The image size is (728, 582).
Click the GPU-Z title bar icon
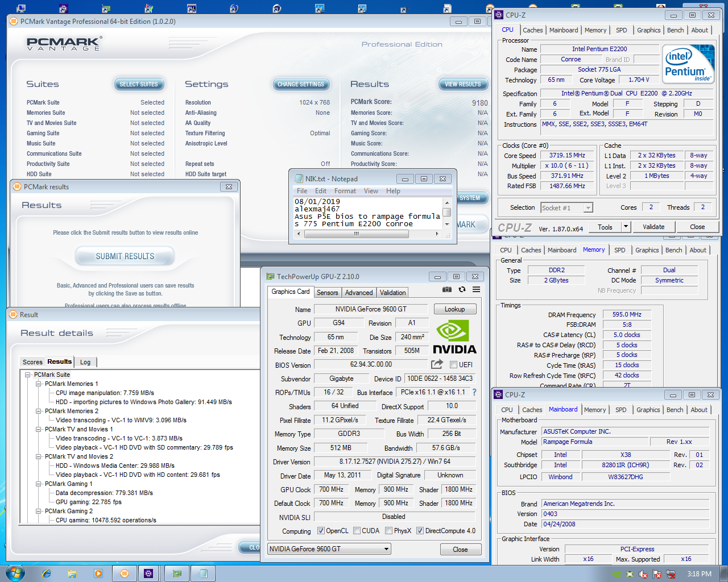[271, 277]
